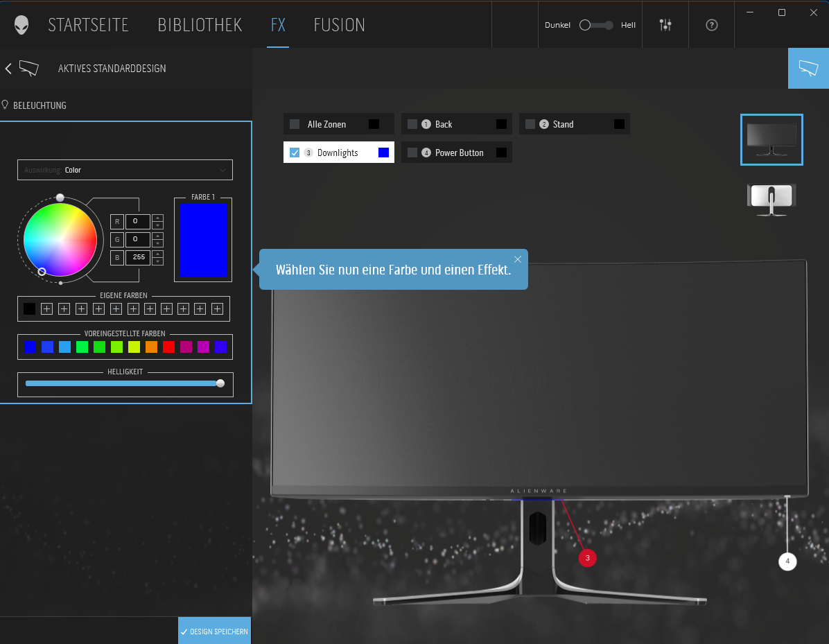Screen dimensions: 829x644
Task: Click the Alle Zonen black color indicator
Action: (x=374, y=124)
